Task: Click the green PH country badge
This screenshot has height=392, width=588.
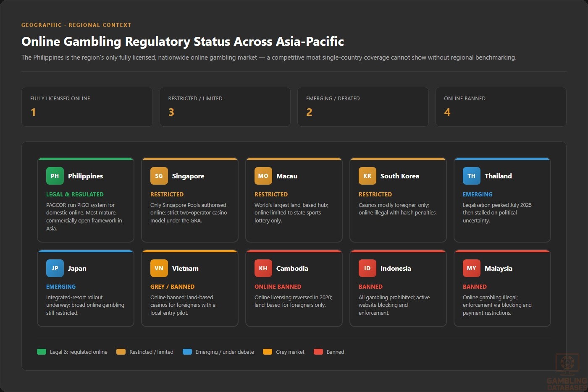Action: (x=55, y=176)
